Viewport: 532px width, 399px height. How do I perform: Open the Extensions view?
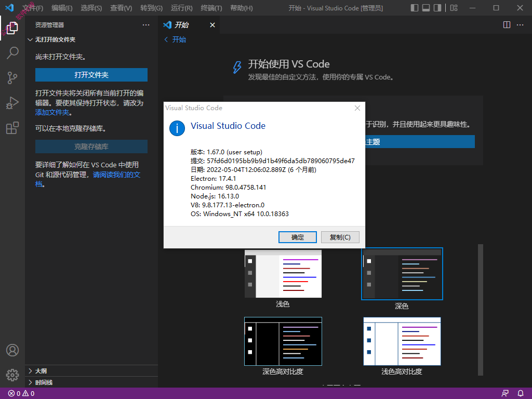(x=12, y=128)
